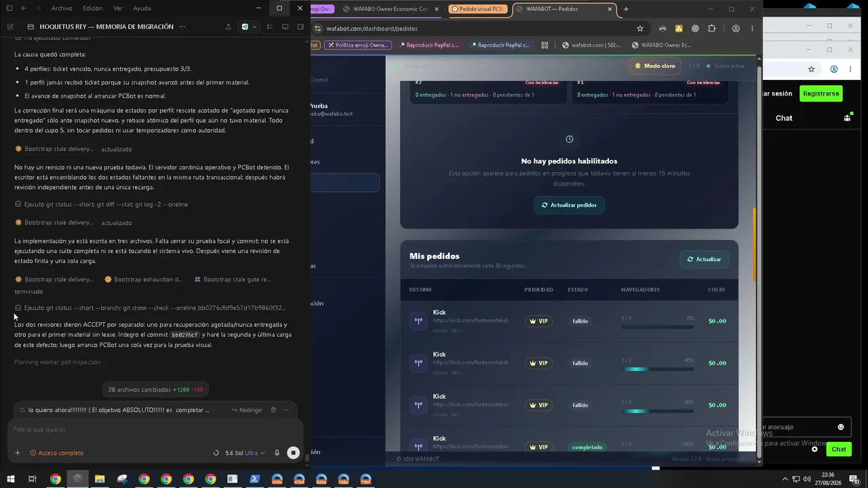This screenshot has width=868, height=488.
Task: Open a new Chrome tab with the plus
Action: (x=626, y=9)
